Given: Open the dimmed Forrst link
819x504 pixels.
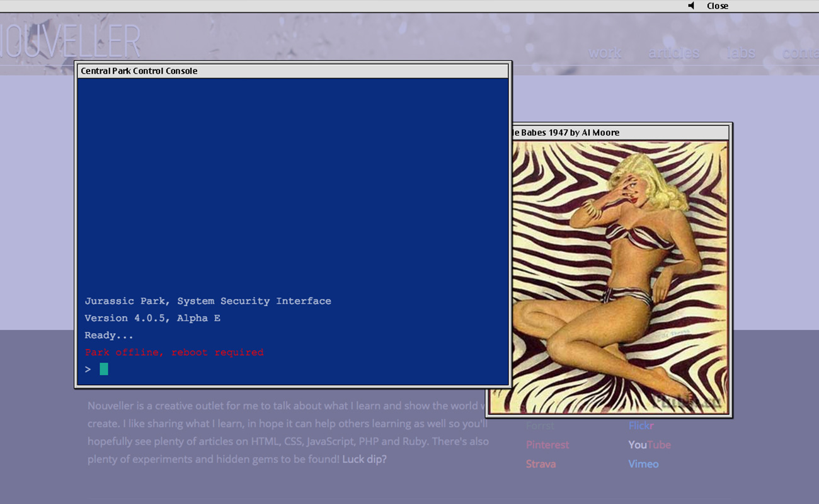Looking at the screenshot, I should [x=540, y=426].
